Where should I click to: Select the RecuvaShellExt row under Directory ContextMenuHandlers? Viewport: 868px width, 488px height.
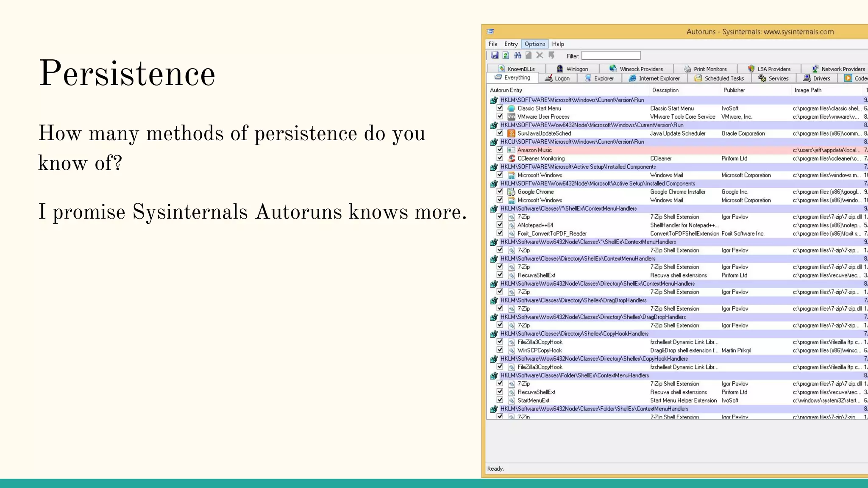[677, 275]
